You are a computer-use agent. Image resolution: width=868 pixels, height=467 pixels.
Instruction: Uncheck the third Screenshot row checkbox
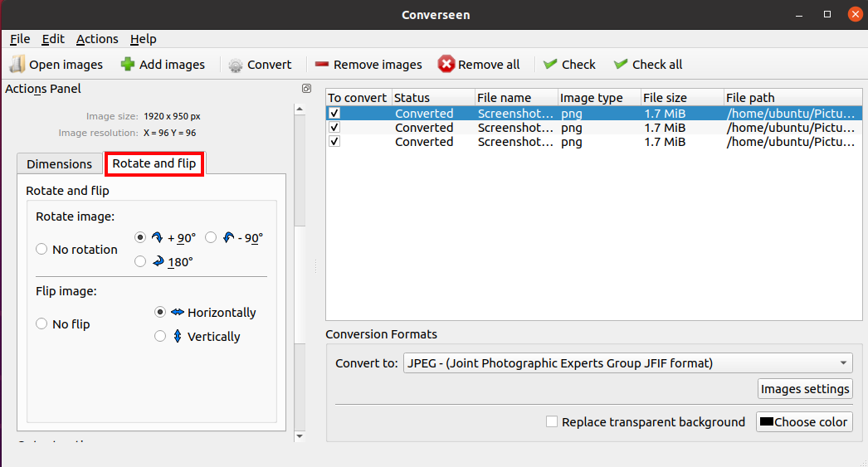334,141
